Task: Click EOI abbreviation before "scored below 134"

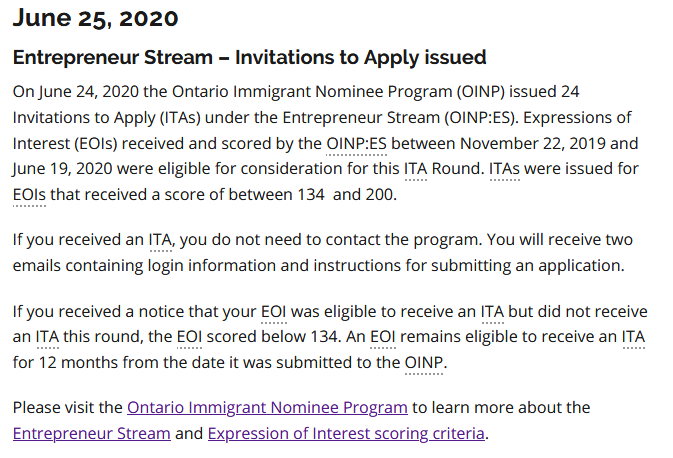Action: (x=189, y=336)
